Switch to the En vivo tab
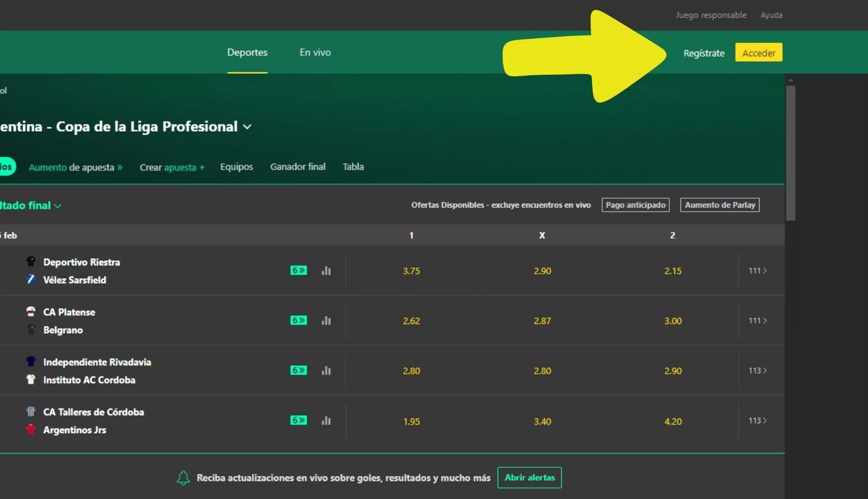Screen dimensions: 868x499 (x=315, y=52)
